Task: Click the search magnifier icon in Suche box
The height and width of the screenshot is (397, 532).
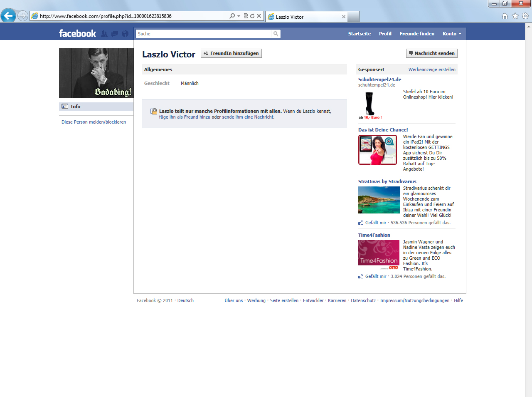Action: point(276,34)
